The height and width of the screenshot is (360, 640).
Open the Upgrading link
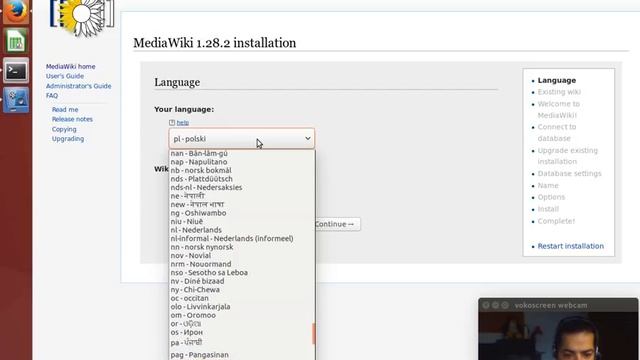click(x=68, y=139)
